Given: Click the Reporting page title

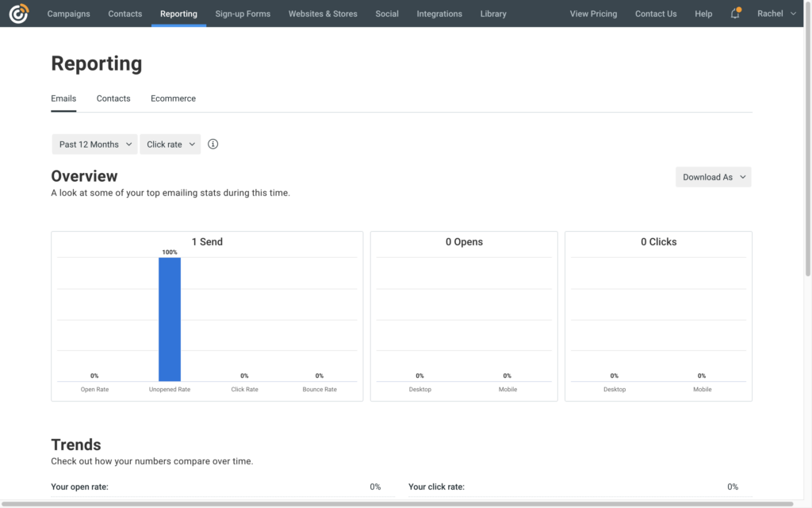Looking at the screenshot, I should tap(96, 63).
